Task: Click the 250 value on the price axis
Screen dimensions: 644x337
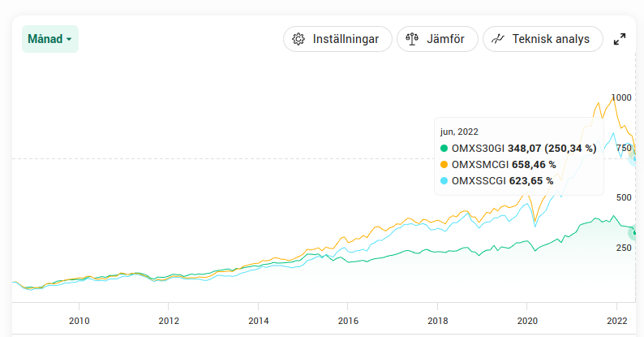Action: pos(623,248)
